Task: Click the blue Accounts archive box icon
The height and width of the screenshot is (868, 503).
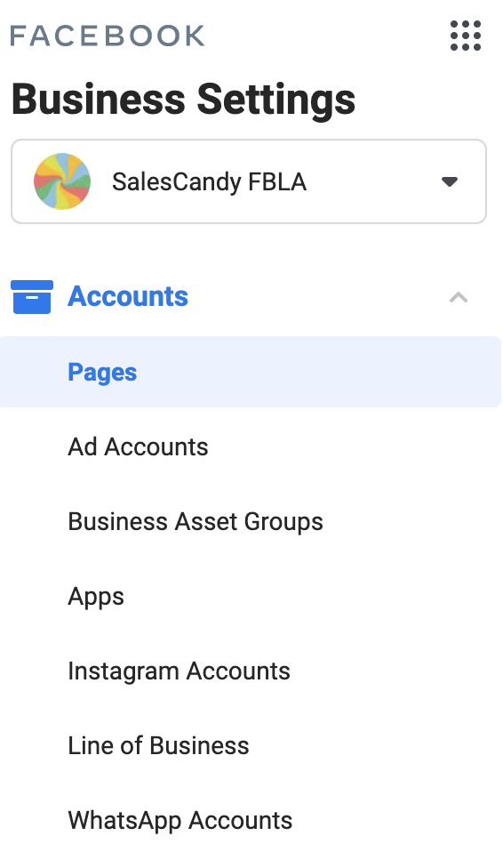Action: point(32,297)
